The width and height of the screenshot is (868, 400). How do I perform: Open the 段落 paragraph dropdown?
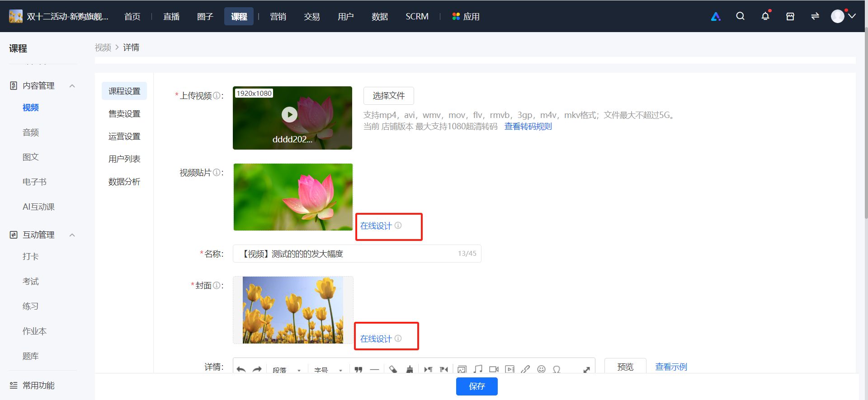point(287,370)
